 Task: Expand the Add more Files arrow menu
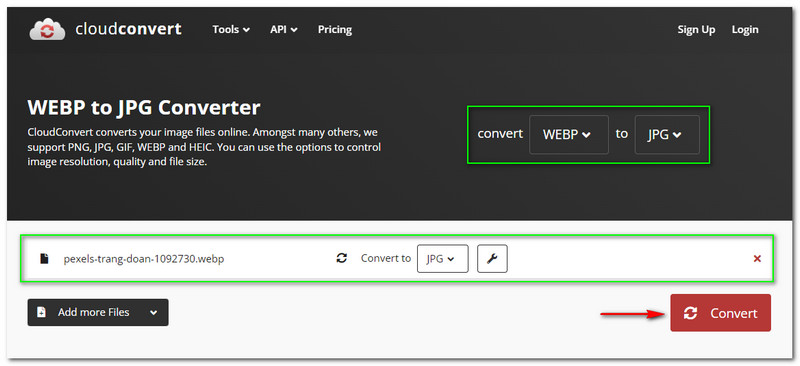(x=154, y=312)
